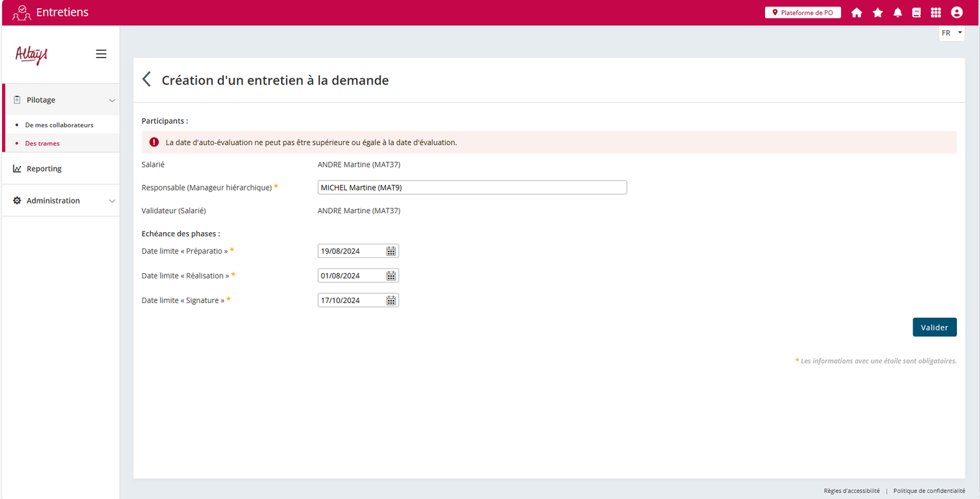Image resolution: width=980 pixels, height=499 pixels.
Task: Open the user account profile icon
Action: coord(957,13)
